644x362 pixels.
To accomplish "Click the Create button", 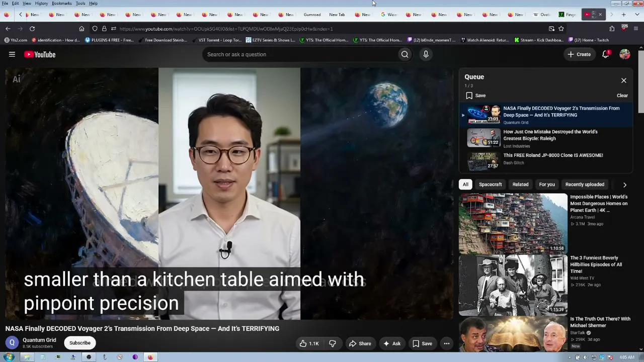I will 579,54.
